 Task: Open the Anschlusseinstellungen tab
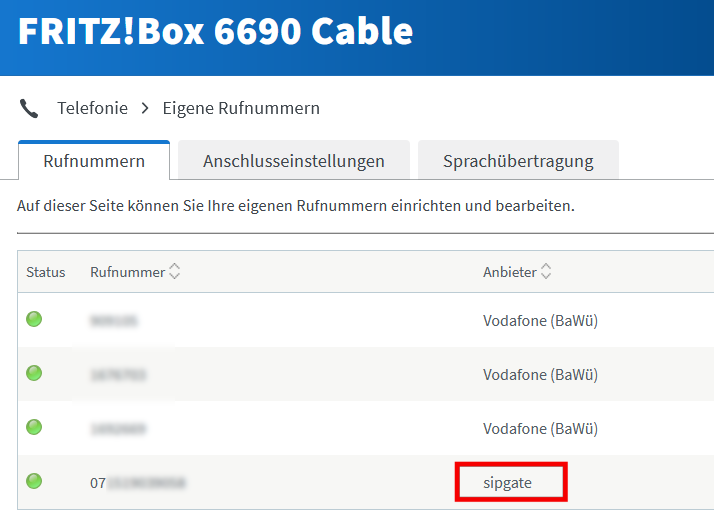294,161
